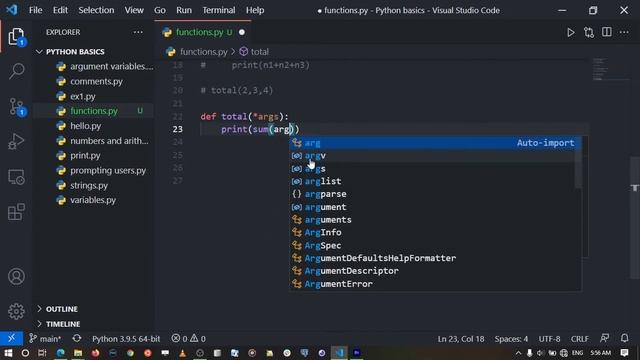
Task: Open argument variables file in explorer
Action: point(111,67)
